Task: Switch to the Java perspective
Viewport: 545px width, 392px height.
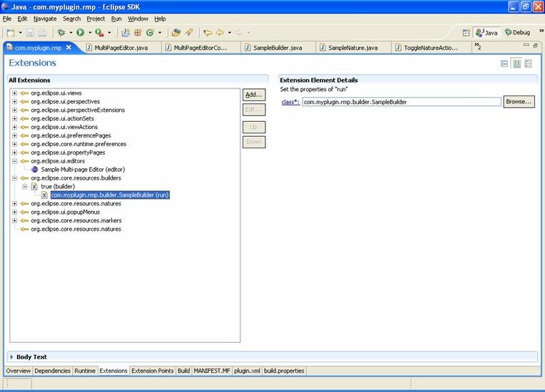Action: tap(487, 33)
